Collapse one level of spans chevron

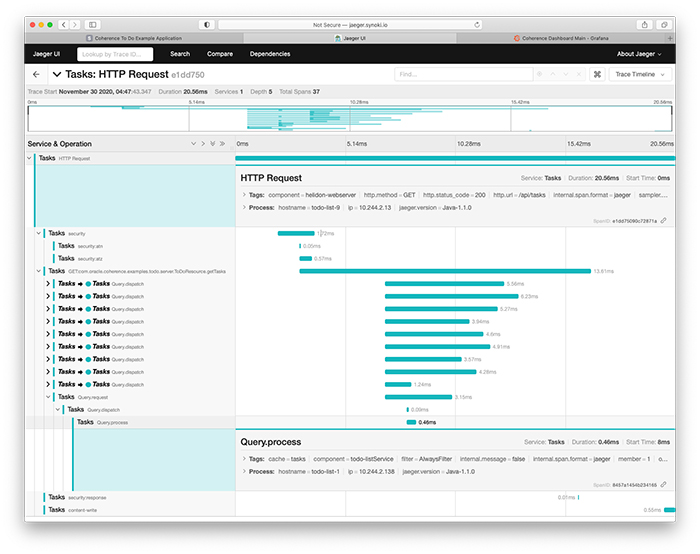coord(203,144)
